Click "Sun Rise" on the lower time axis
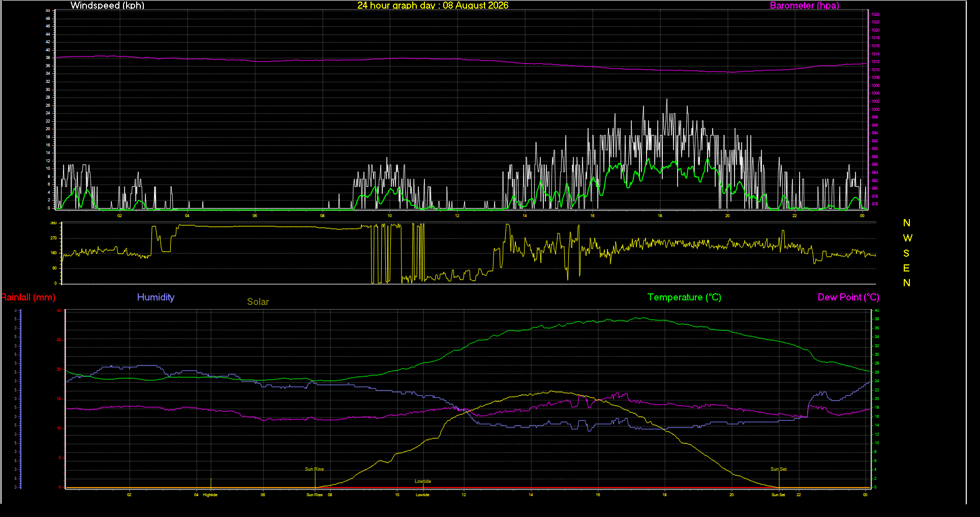Image resolution: width=980 pixels, height=517 pixels. (314, 495)
